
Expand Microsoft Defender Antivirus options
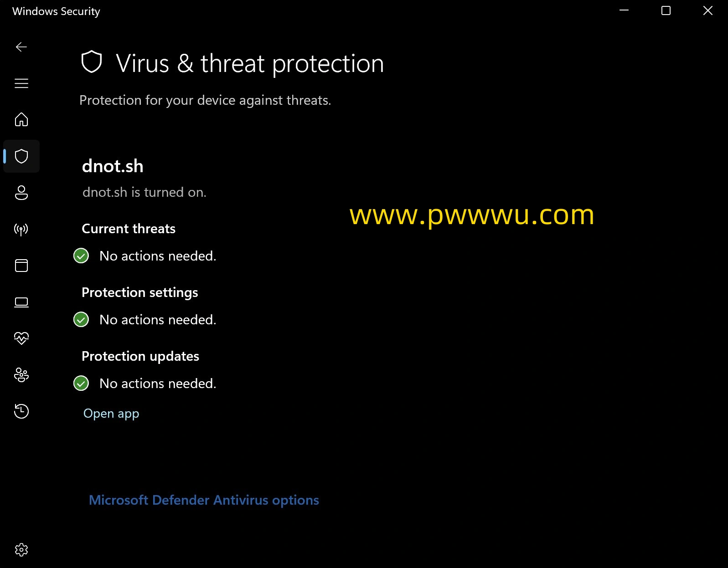[x=204, y=500]
